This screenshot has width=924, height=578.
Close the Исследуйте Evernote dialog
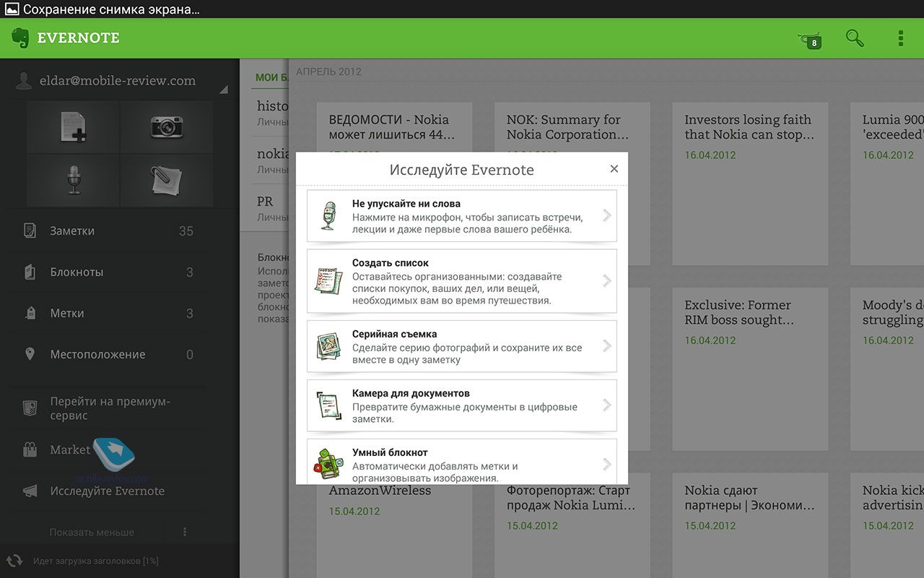point(614,169)
